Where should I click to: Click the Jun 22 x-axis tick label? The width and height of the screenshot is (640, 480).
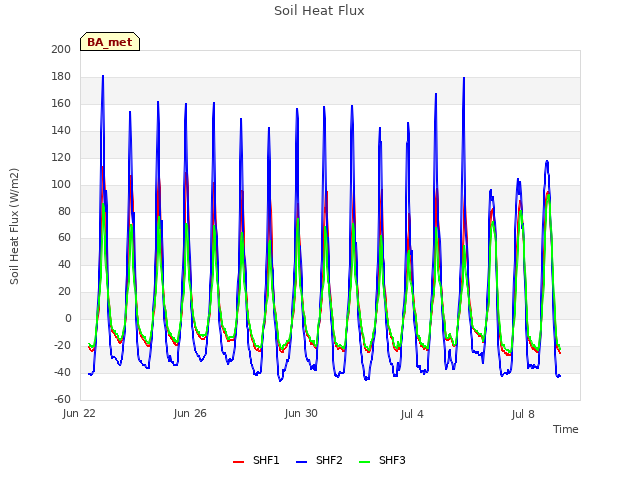[79, 413]
